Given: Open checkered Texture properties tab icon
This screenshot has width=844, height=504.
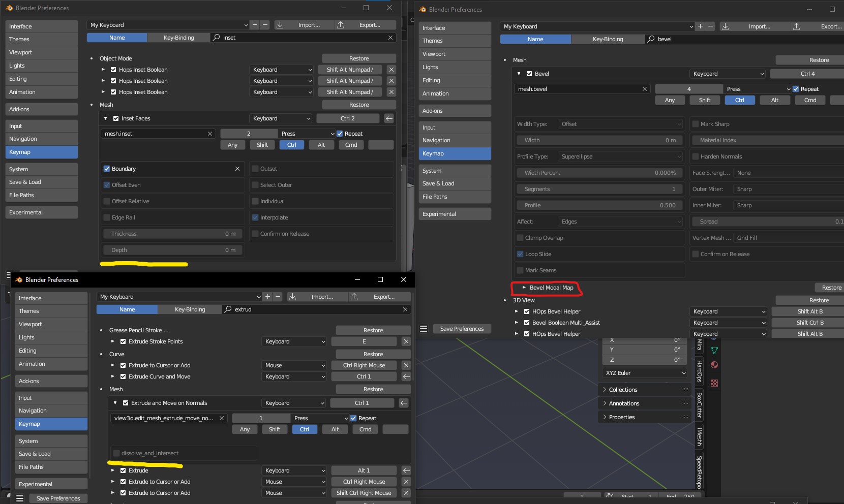Looking at the screenshot, I should (x=714, y=383).
